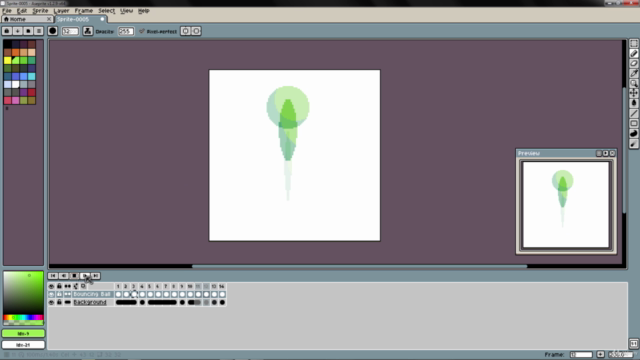The width and height of the screenshot is (640, 360).
Task: Select the Contour tool
Action: click(633, 133)
